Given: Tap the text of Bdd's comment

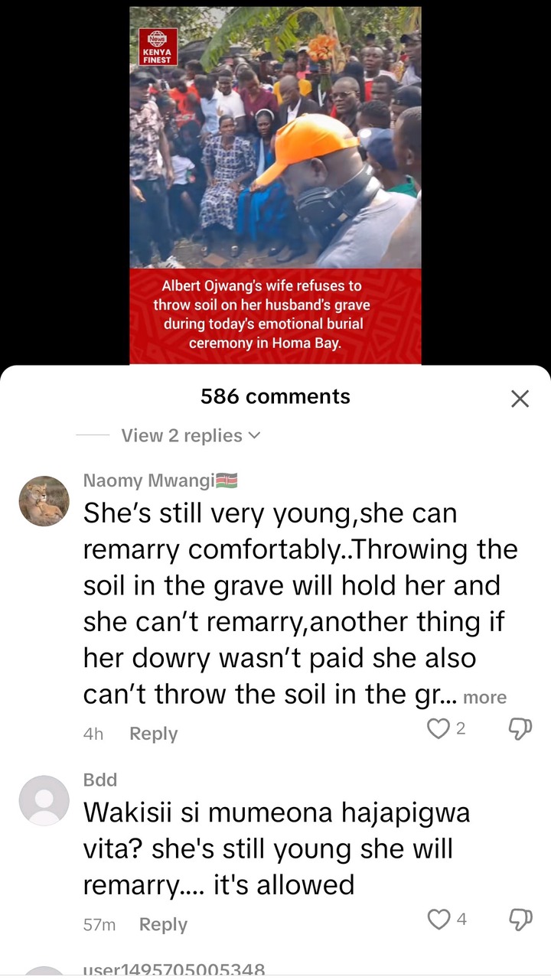Looking at the screenshot, I should click(x=276, y=848).
